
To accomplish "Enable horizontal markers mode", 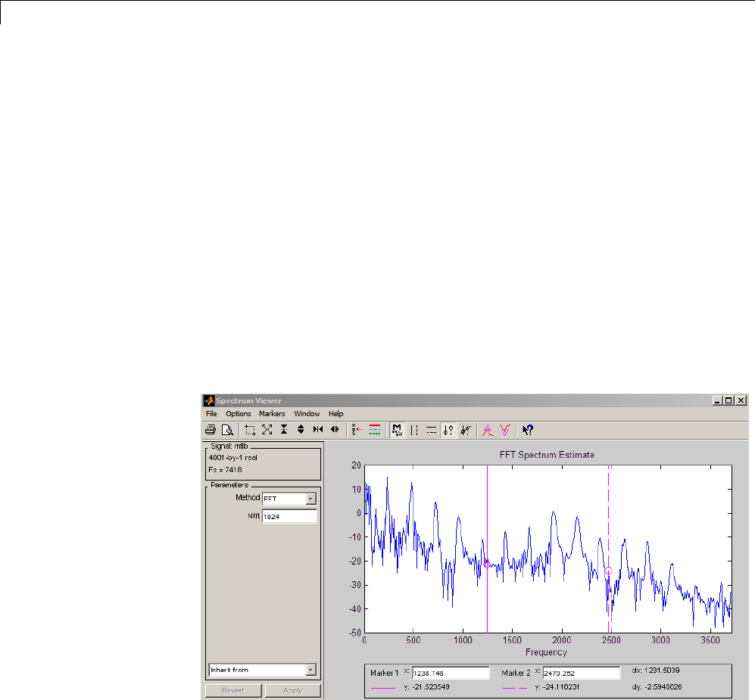I will tap(431, 430).
